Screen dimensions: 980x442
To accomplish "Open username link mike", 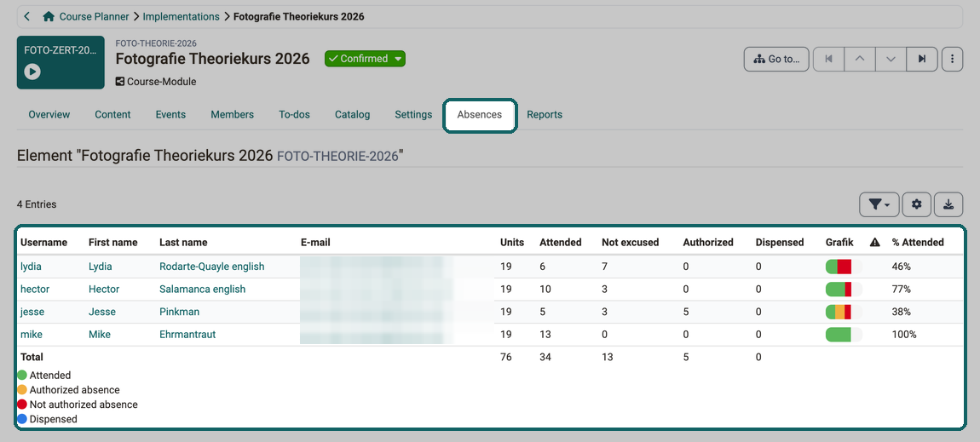I will [x=32, y=335].
